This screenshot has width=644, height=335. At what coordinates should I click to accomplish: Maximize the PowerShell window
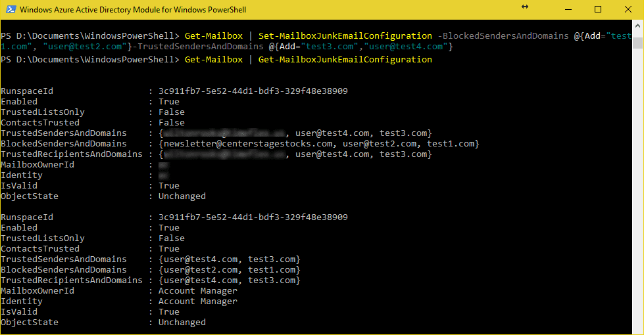click(x=598, y=9)
